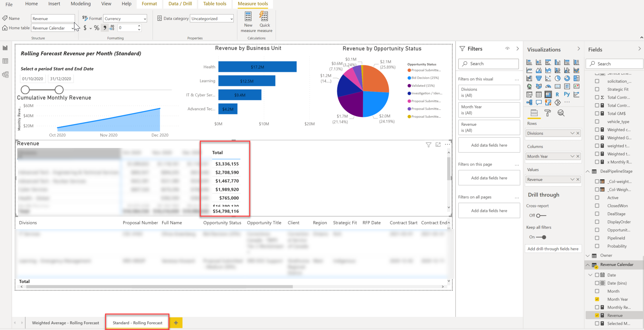Open the Revenue visual's filter icon
The image size is (644, 330).
point(428,145)
